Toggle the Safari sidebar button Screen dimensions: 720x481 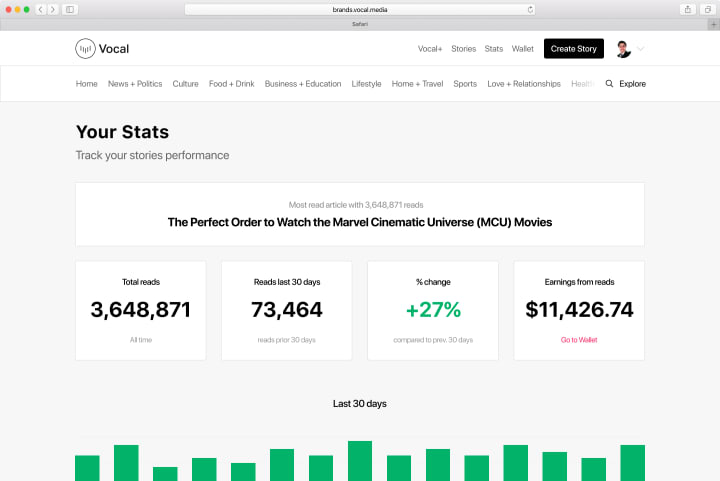(x=70, y=9)
